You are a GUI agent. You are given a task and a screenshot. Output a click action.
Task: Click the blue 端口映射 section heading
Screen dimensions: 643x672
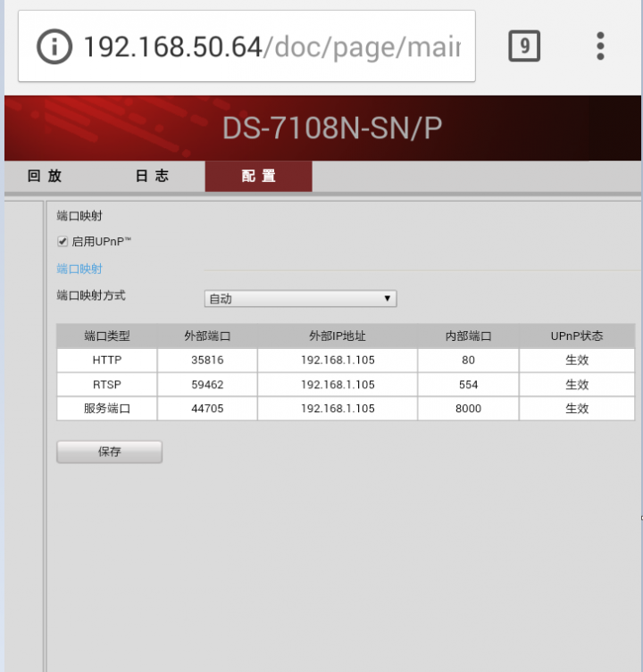coord(79,270)
